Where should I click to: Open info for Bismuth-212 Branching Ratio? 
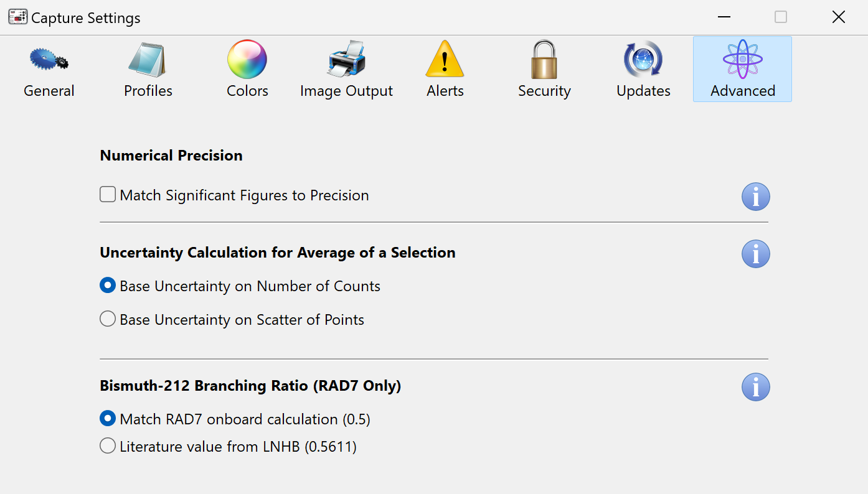(x=755, y=388)
